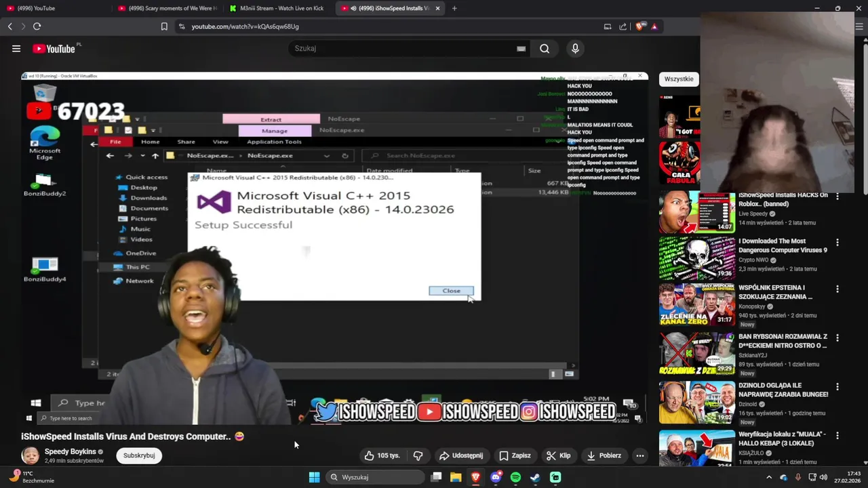This screenshot has height=488, width=868.
Task: Like the video with 105 tys. thumbs up
Action: [x=382, y=455]
